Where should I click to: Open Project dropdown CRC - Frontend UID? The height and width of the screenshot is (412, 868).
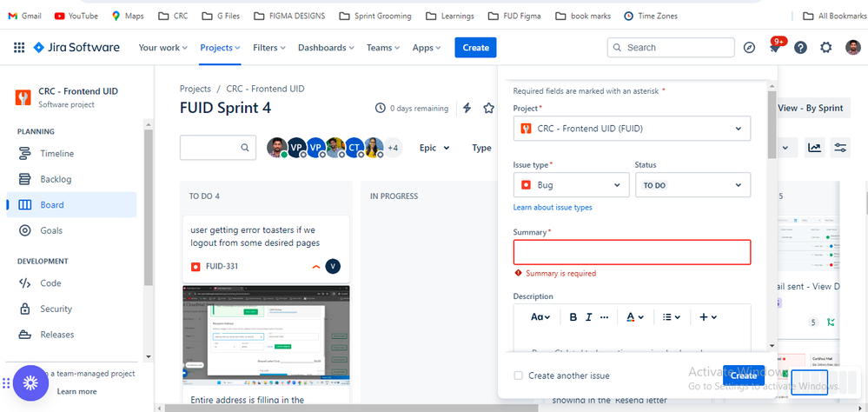point(632,129)
